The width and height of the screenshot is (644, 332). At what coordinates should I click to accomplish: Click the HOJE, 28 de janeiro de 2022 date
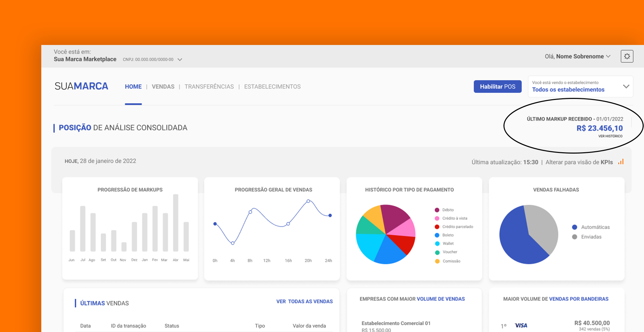click(x=100, y=161)
